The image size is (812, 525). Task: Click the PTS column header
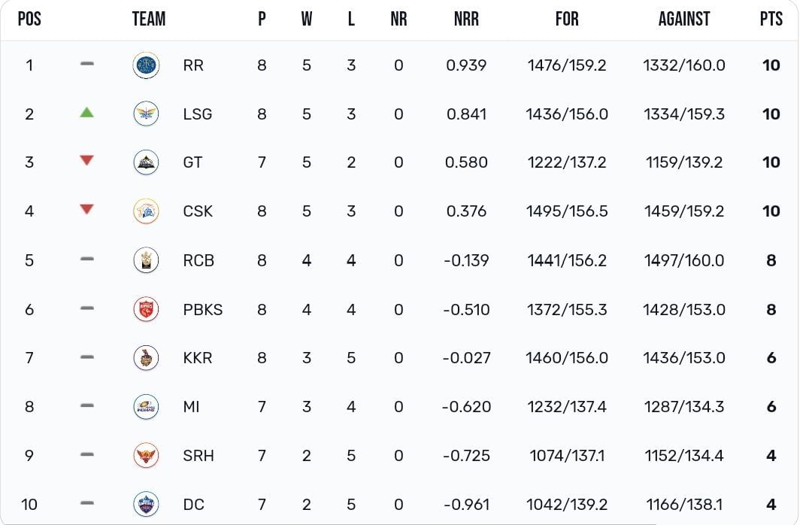771,19
